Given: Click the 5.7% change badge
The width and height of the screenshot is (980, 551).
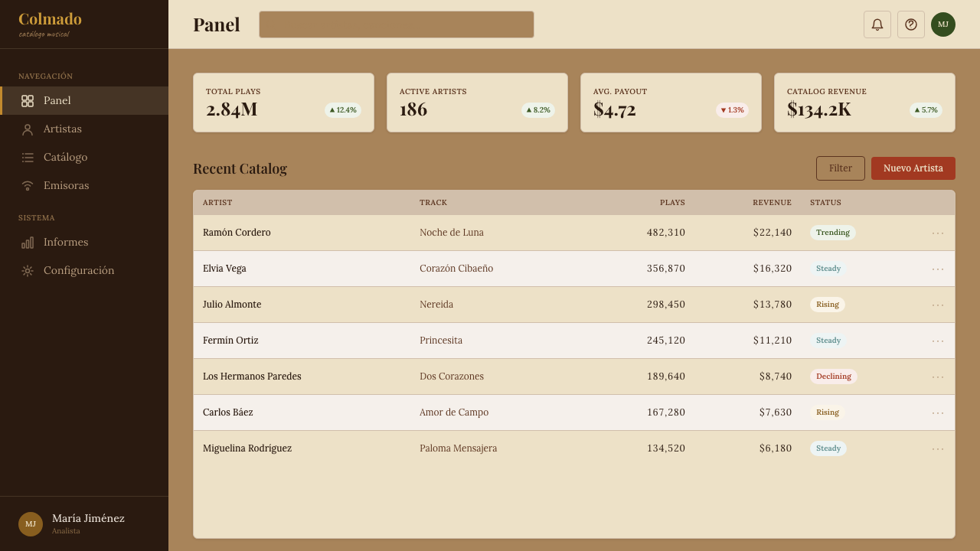Looking at the screenshot, I should [x=926, y=110].
